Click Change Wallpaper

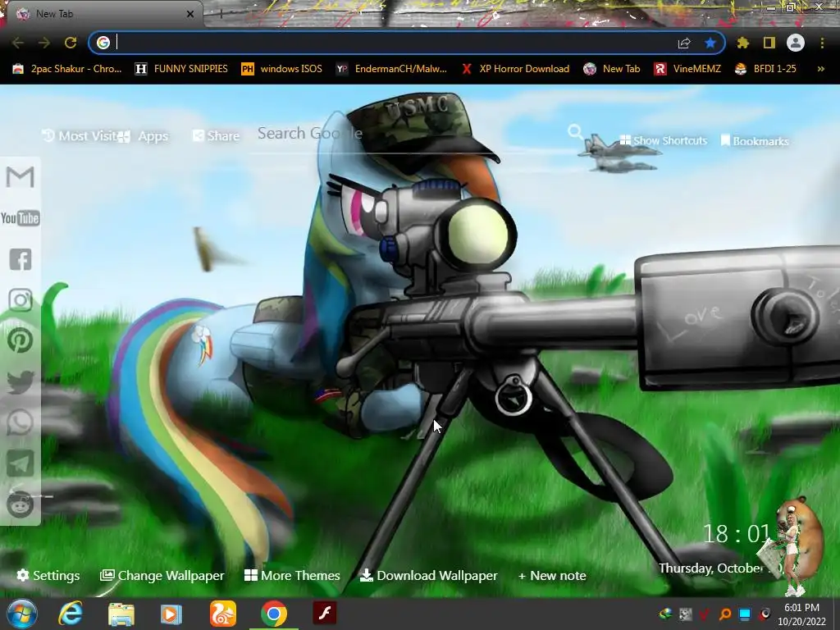coord(162,575)
